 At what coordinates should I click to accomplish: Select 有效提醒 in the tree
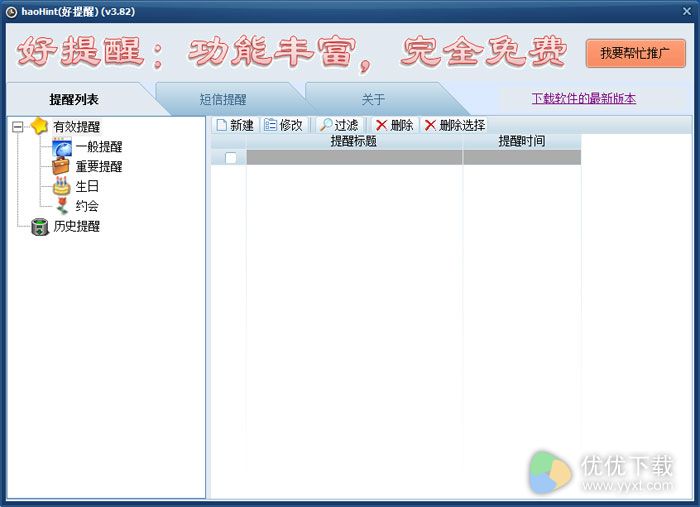(x=77, y=127)
